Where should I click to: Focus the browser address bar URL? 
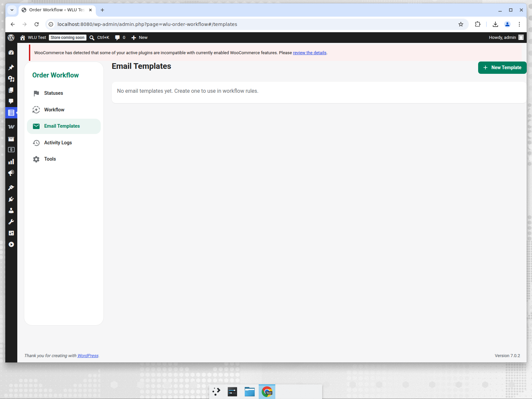pyautogui.click(x=147, y=24)
